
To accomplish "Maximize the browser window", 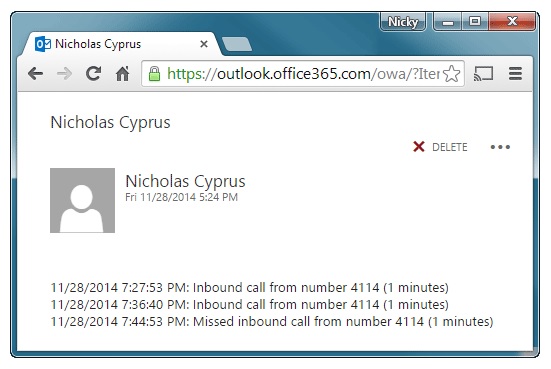I will point(475,22).
